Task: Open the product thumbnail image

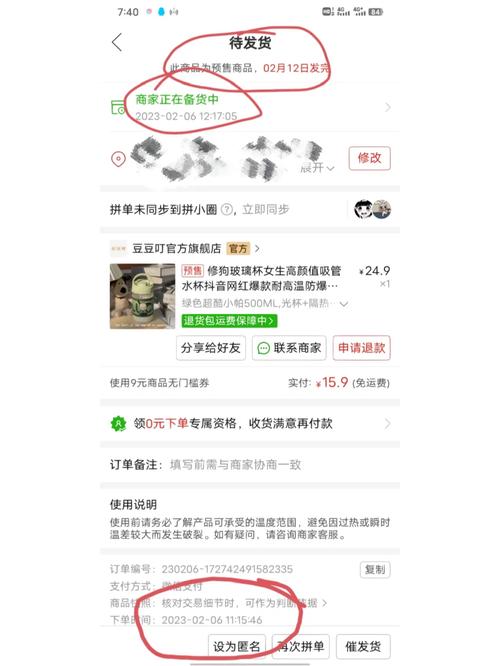Action: coord(142,296)
